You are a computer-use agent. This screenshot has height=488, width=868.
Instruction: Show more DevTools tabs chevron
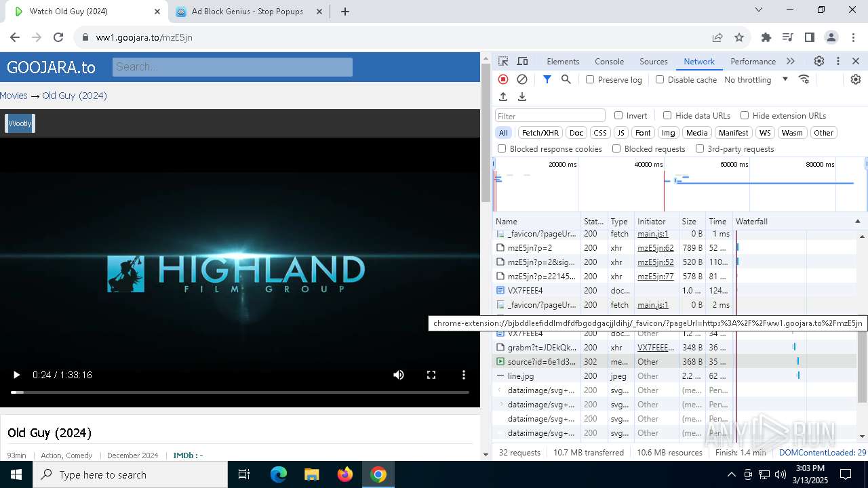click(791, 61)
